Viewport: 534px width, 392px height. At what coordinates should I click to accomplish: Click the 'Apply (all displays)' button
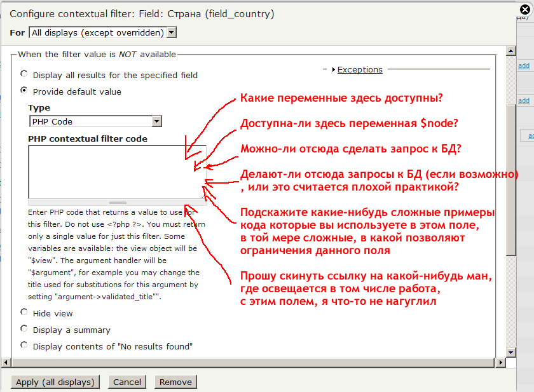pos(55,382)
